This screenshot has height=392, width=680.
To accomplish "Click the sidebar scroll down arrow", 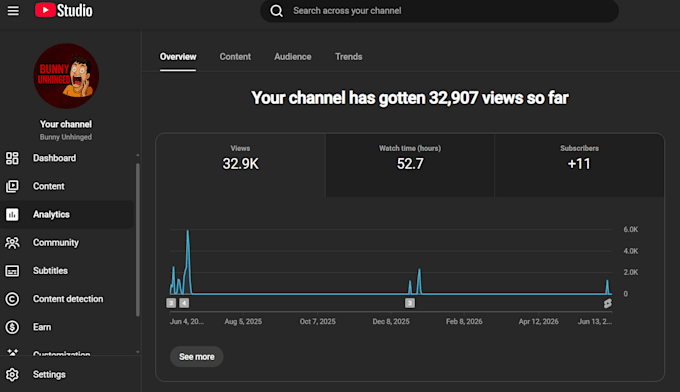I will pos(138,352).
